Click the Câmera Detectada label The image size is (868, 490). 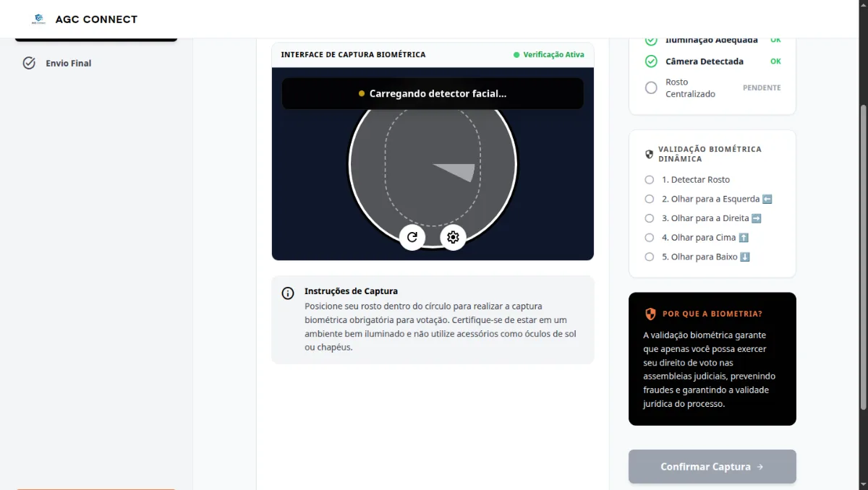tap(705, 61)
